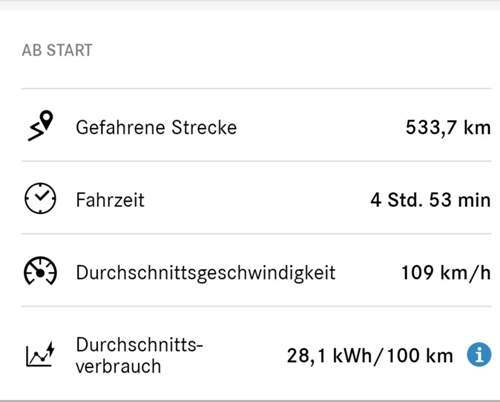The width and height of the screenshot is (500, 402).
Task: Click the divider above the Durchschnittsverbrauch row
Action: (256, 306)
